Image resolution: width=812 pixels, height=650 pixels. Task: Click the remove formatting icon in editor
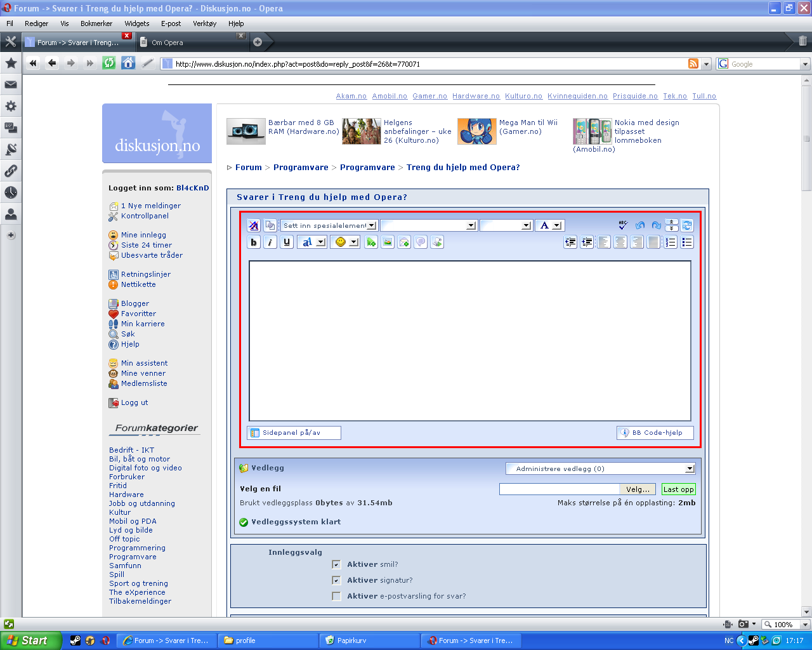[x=254, y=225]
